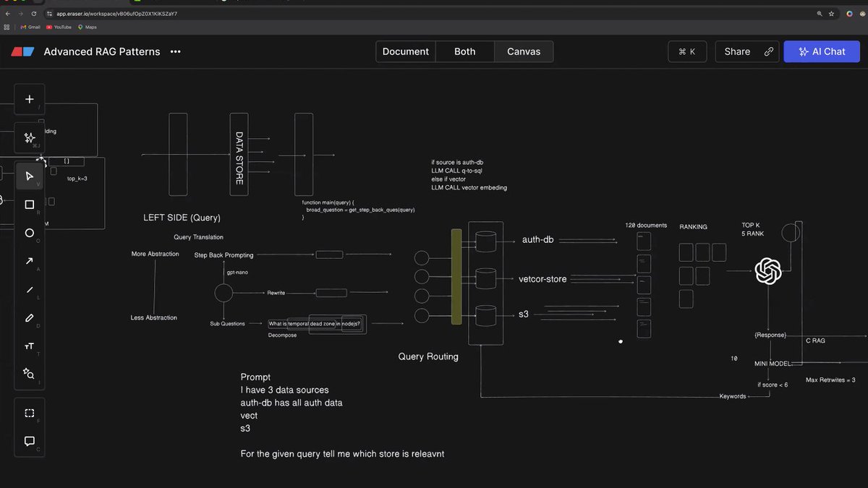Screen dimensions: 868x488
Task: Open the Maps bookmark
Action: coord(87,27)
